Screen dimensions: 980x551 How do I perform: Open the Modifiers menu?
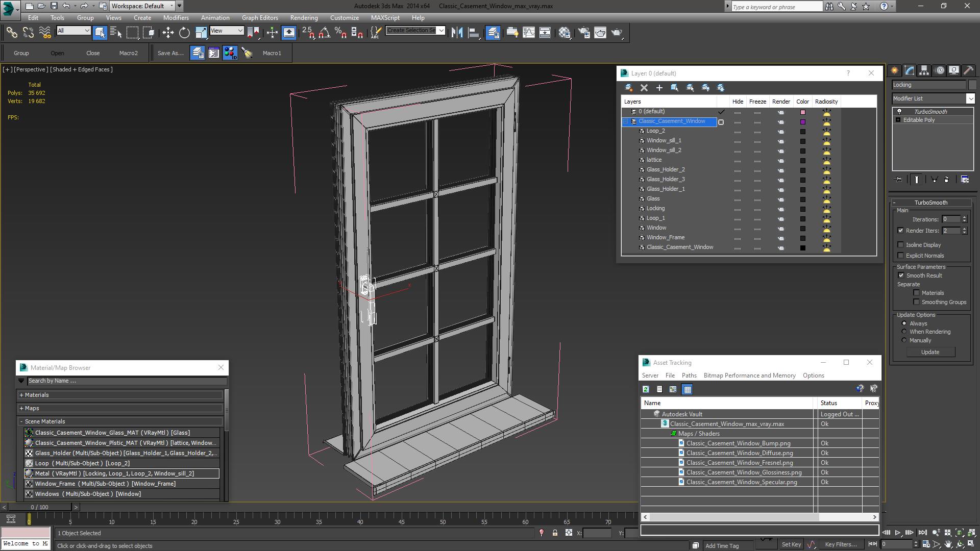pyautogui.click(x=176, y=18)
